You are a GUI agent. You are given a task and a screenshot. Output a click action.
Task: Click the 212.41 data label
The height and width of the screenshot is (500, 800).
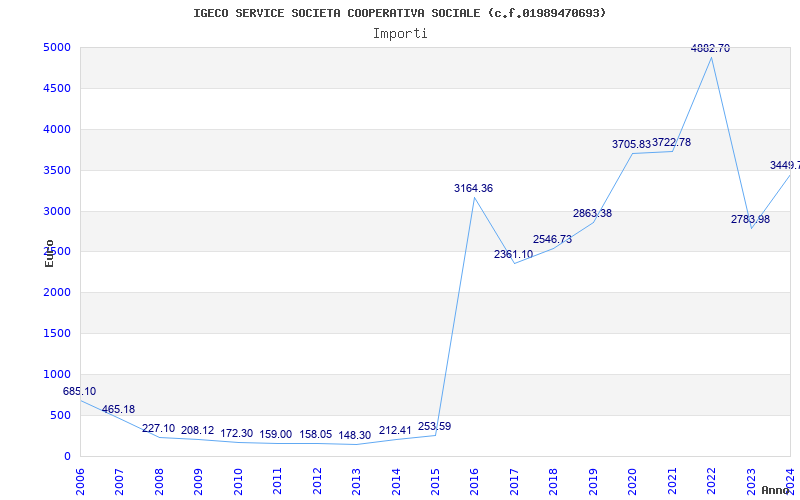(x=395, y=431)
